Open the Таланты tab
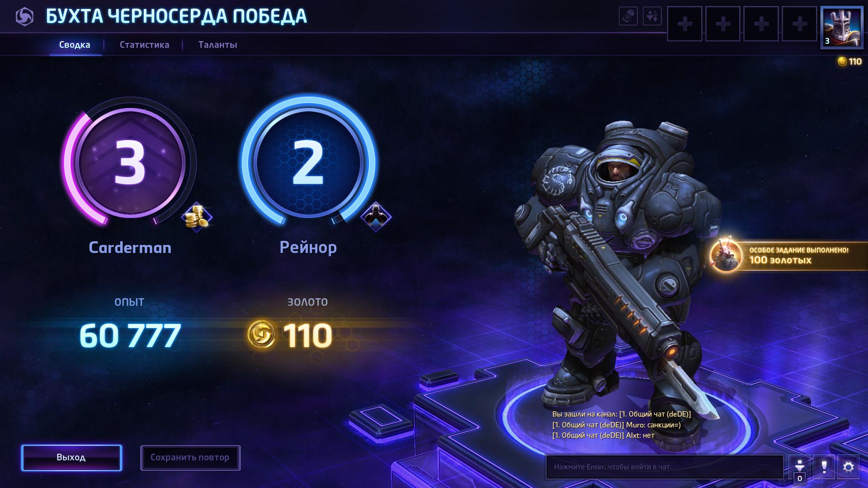Screen dimensions: 868x488 (x=218, y=45)
